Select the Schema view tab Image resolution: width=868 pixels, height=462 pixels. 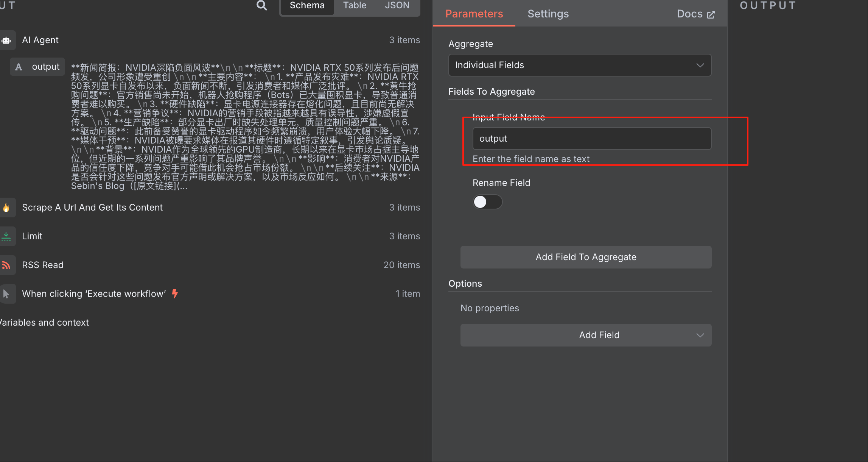click(x=307, y=5)
